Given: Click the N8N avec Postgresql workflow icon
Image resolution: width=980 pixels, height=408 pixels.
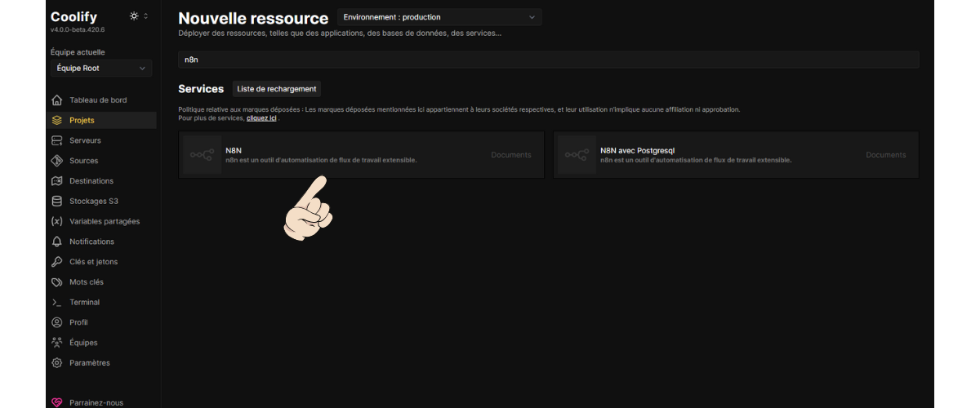Looking at the screenshot, I should click(x=577, y=155).
